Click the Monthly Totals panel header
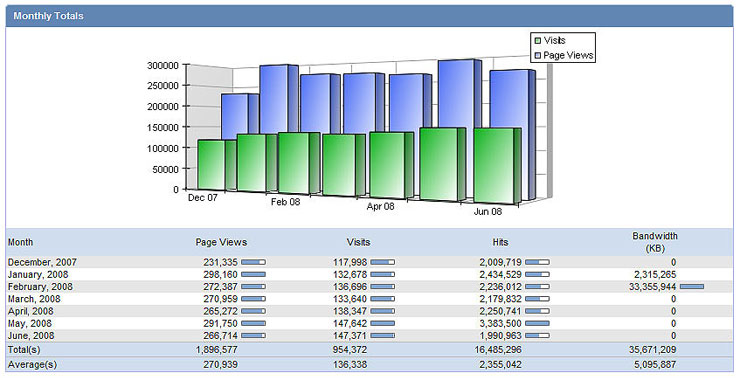Viewport: 740px width, 380px height. (370, 16)
